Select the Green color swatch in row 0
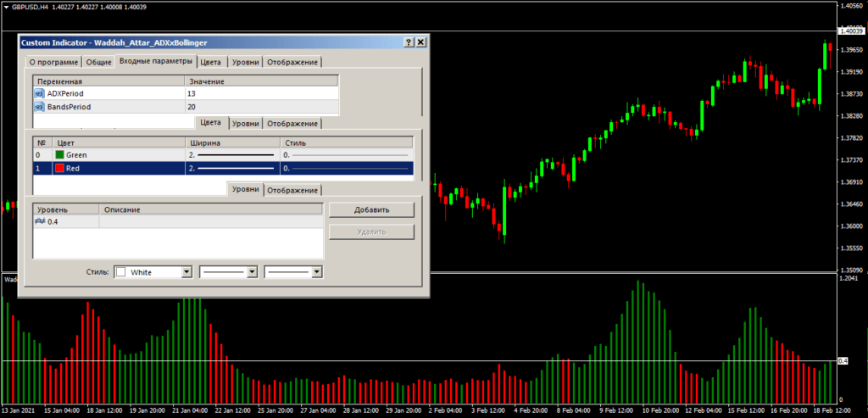Screen dimensions: 868x418 coord(59,155)
